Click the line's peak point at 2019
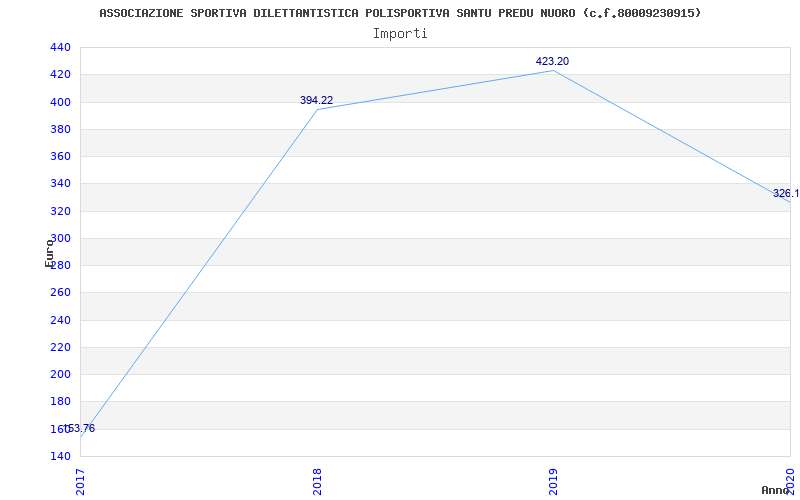800x500 pixels. pos(554,70)
